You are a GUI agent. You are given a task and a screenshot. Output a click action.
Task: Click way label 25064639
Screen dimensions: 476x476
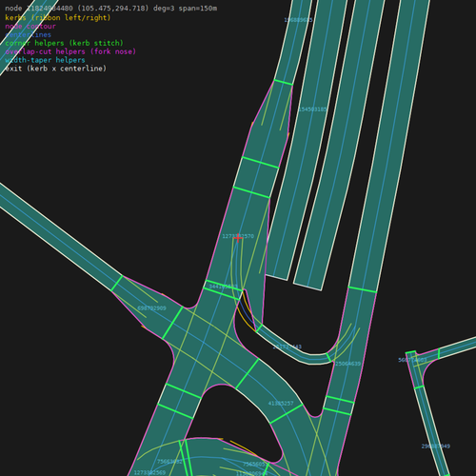click(347, 364)
